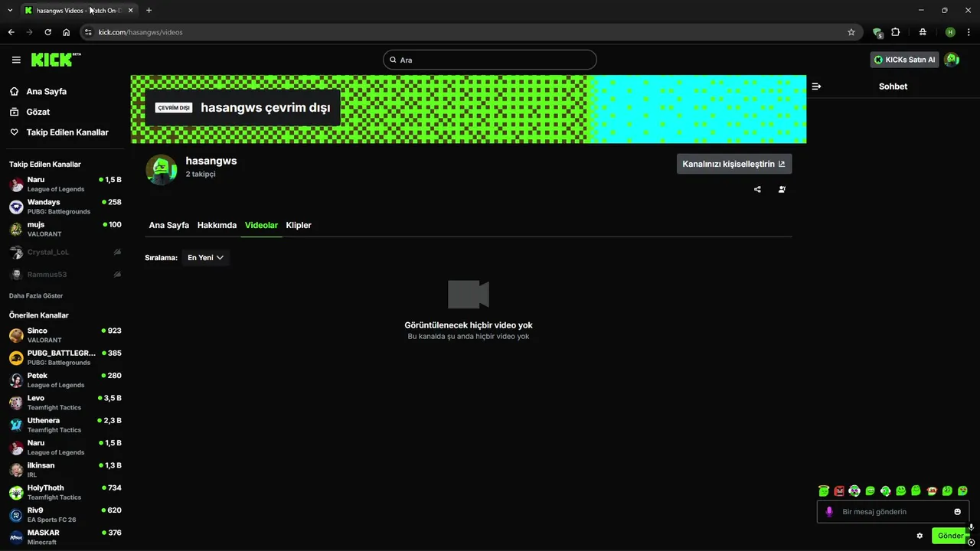Insert the halo angel emote
Image resolution: width=980 pixels, height=551 pixels.
click(x=824, y=491)
